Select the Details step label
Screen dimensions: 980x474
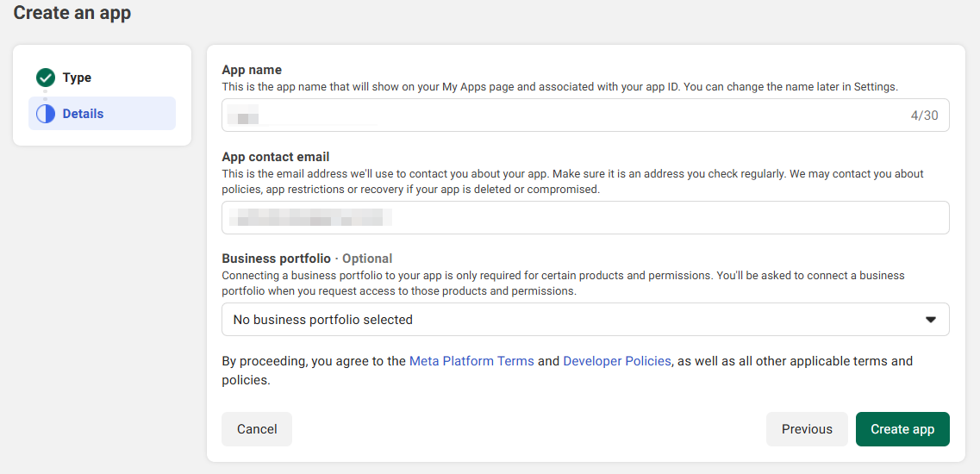[x=83, y=114]
